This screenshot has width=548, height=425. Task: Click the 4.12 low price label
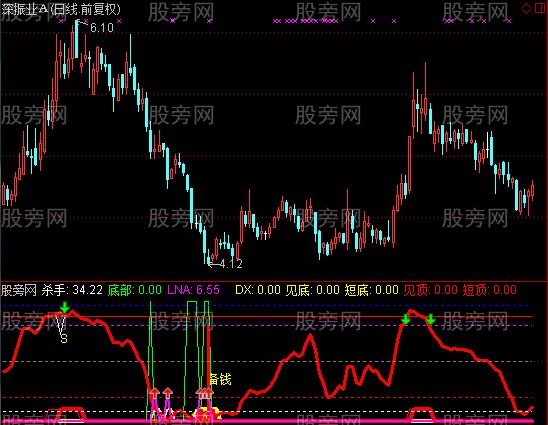point(231,264)
